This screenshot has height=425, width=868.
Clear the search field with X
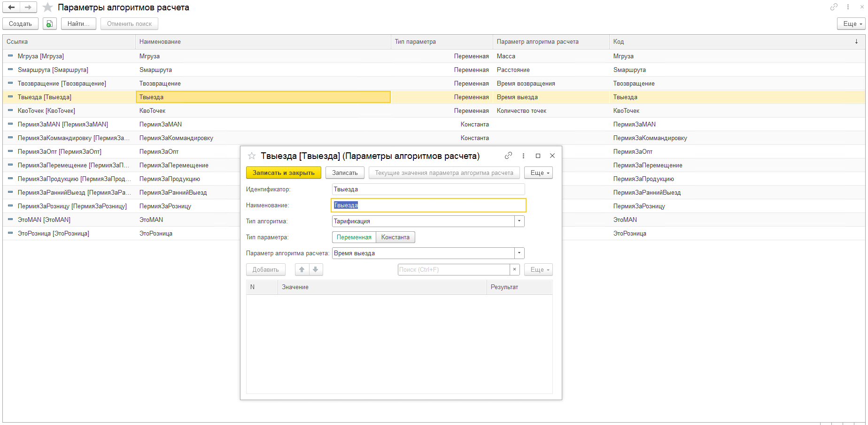click(515, 269)
